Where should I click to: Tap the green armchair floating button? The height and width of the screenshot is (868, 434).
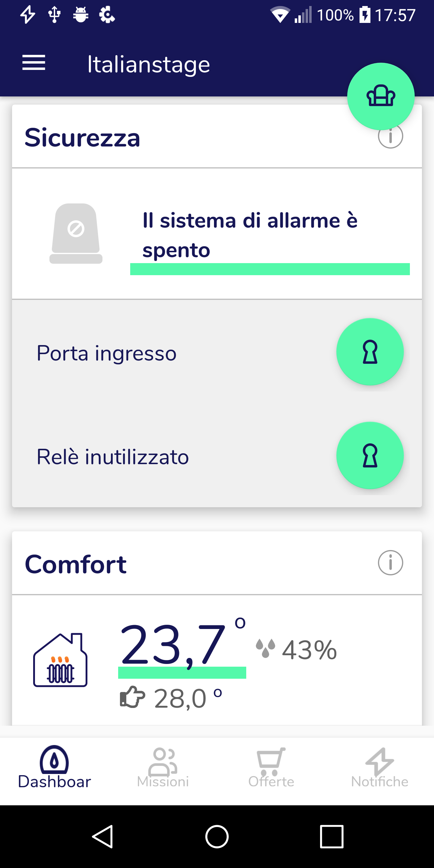[380, 96]
